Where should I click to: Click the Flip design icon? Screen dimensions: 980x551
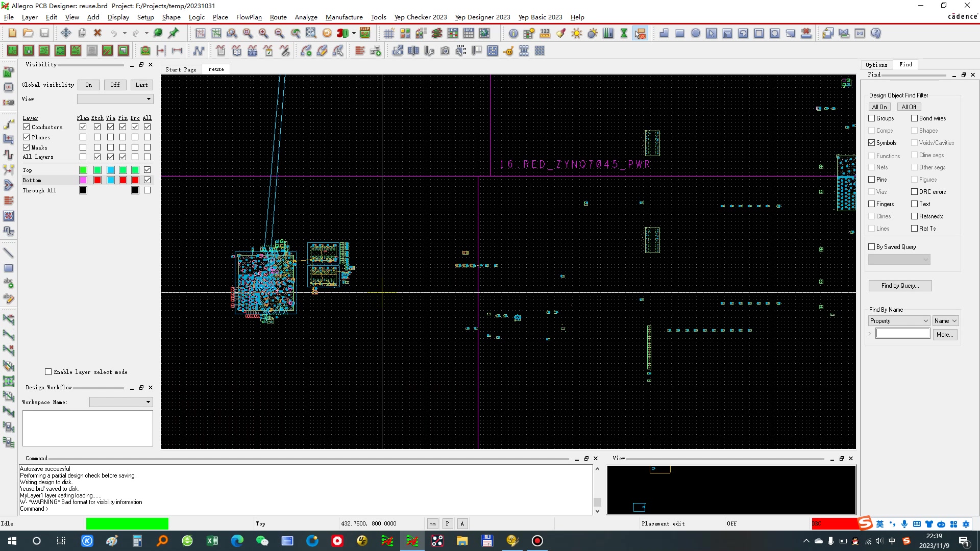point(365,33)
